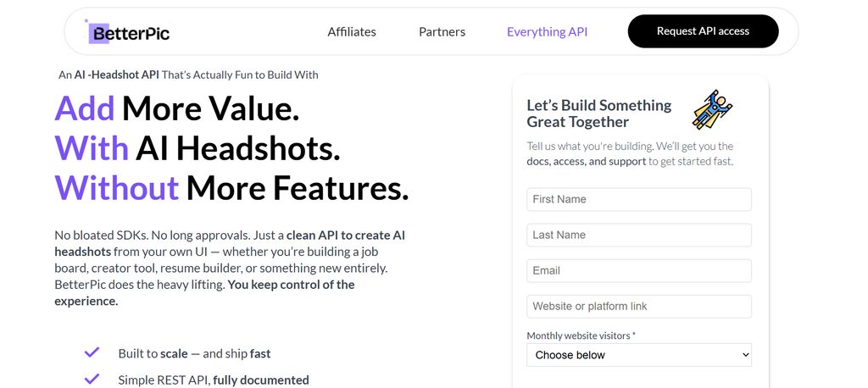Focus the First Name field

point(639,199)
